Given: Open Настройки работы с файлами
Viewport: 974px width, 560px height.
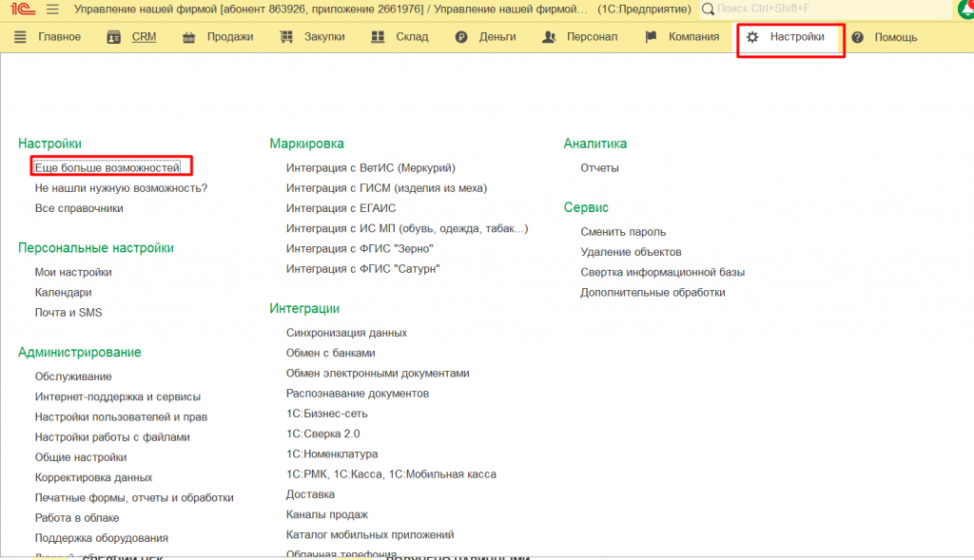Looking at the screenshot, I should pos(112,437).
